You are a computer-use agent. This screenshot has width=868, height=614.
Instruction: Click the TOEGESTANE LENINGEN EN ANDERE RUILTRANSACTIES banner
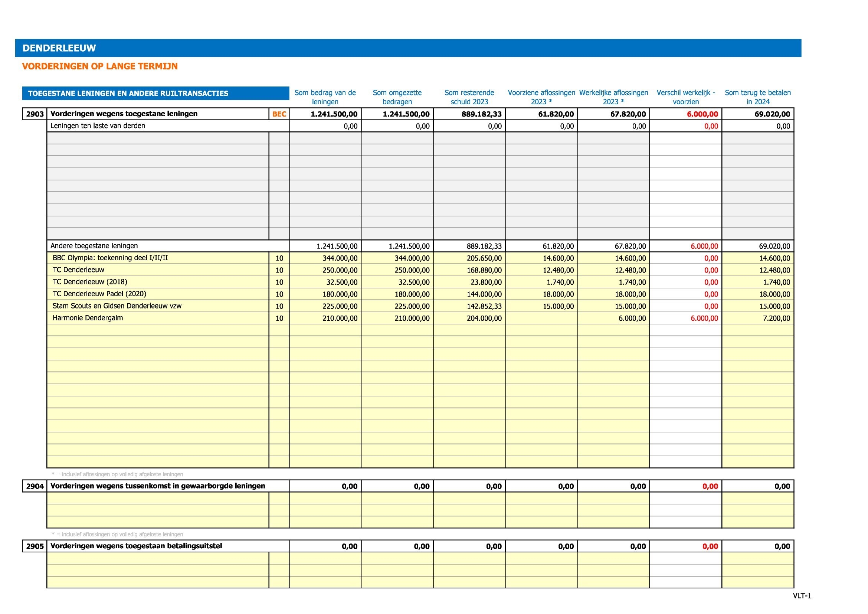[156, 94]
